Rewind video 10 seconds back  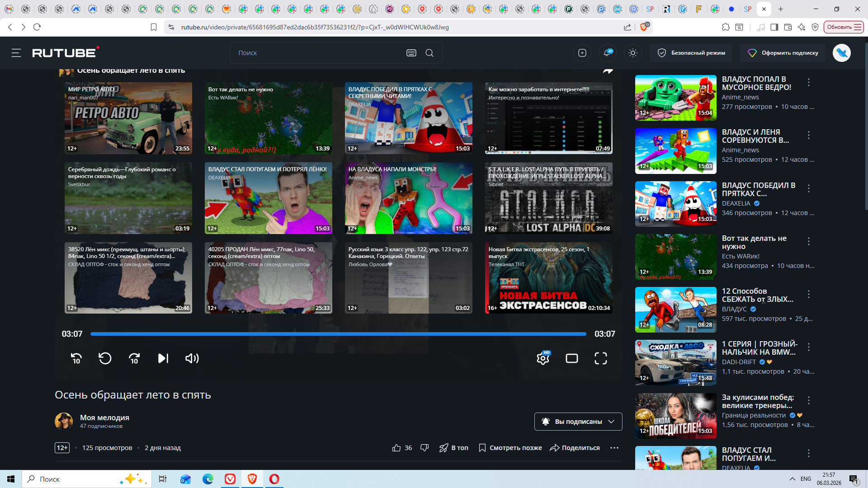pos(76,358)
